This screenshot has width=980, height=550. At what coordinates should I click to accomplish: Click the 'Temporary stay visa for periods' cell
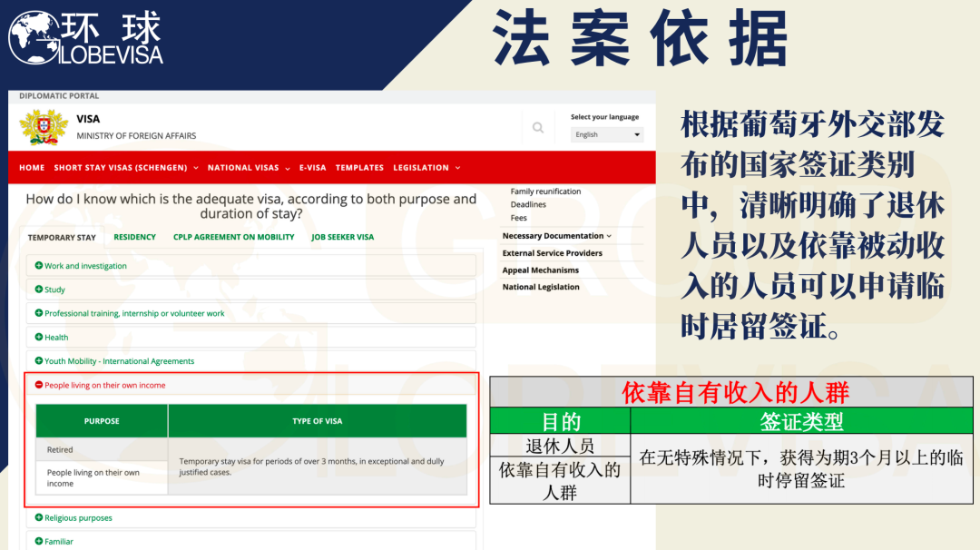click(318, 467)
